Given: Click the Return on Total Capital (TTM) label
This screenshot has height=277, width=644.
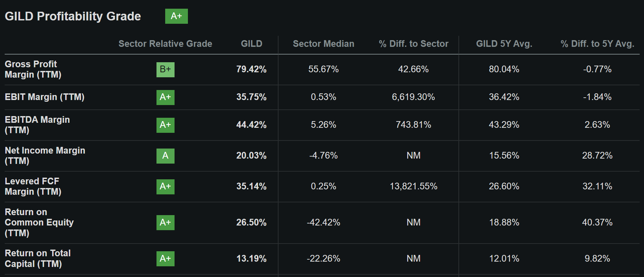Looking at the screenshot, I should [37, 258].
